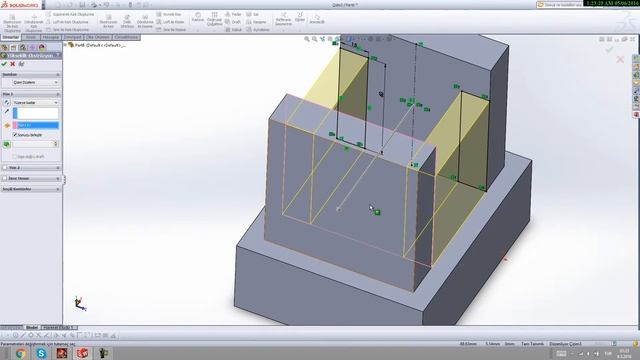Click the taskbar clock
The height and width of the screenshot is (360, 640).
pos(624,354)
